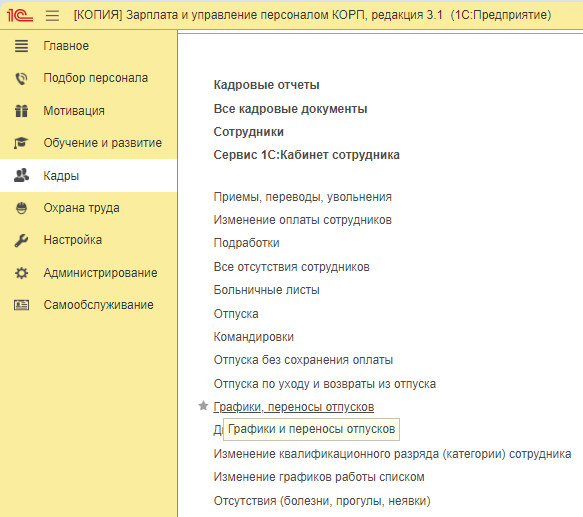Open Изменение оплаты сотрудников
583x517 pixels.
pyautogui.click(x=303, y=220)
